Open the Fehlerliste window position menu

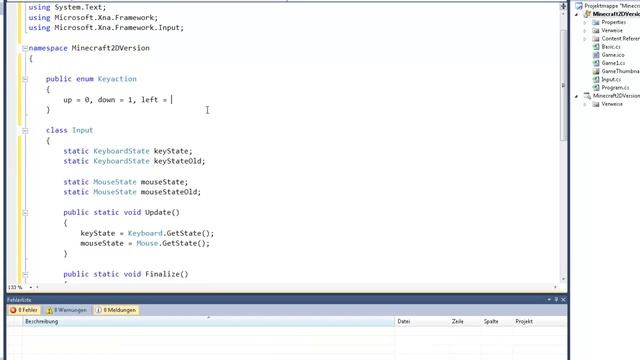coord(549,300)
